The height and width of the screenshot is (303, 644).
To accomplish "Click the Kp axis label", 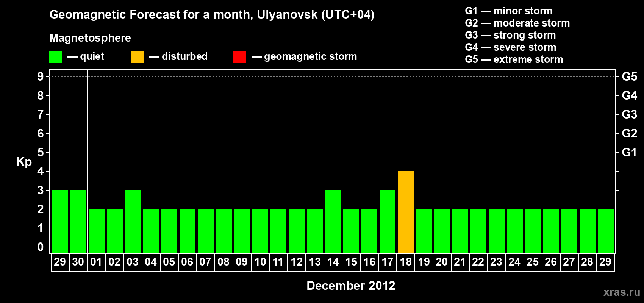I will (x=24, y=162).
